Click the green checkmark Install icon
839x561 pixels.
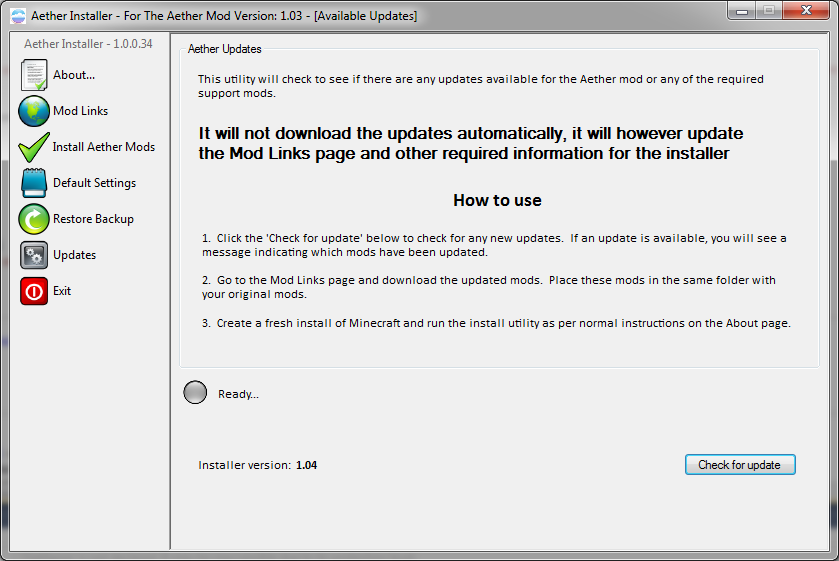point(34,147)
